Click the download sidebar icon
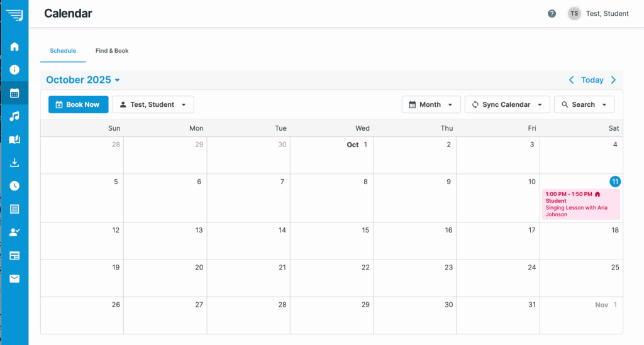Viewport: 644px width, 345px height. (x=14, y=163)
